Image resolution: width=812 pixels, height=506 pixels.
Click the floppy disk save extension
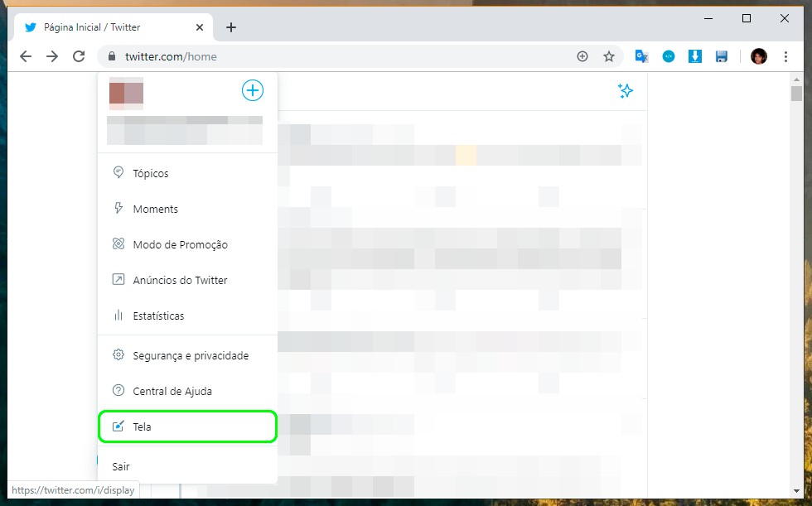pos(722,56)
